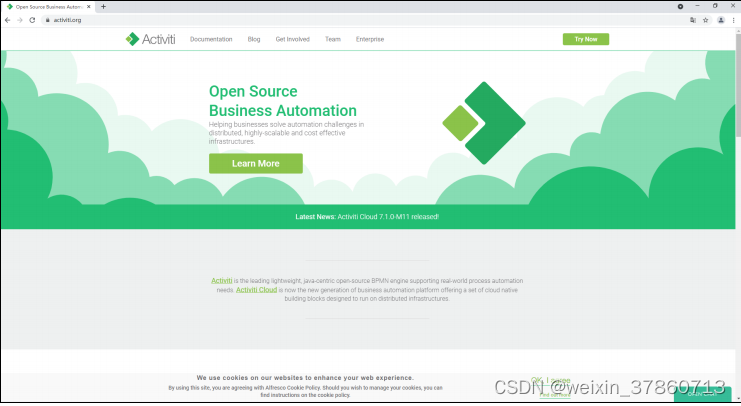Click the cookie notice heading text
Screen dimensions: 741x406
point(305,378)
